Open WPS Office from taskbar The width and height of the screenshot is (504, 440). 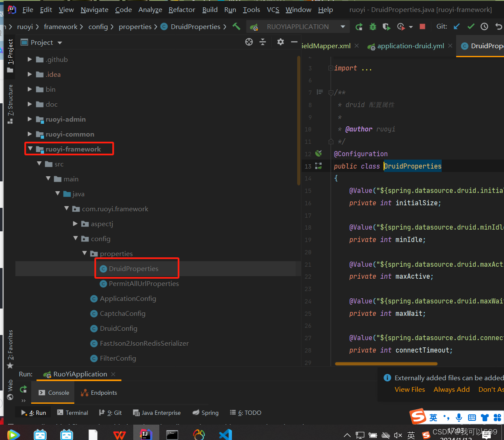(x=120, y=435)
